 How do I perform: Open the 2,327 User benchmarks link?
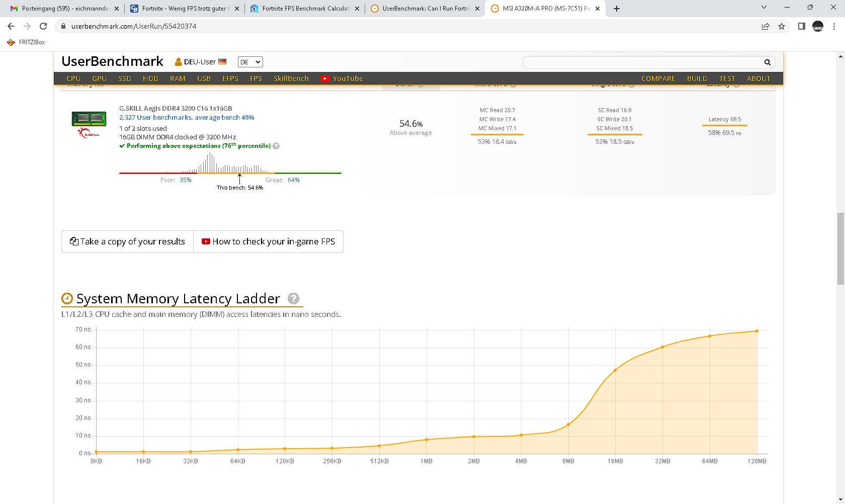coord(187,118)
